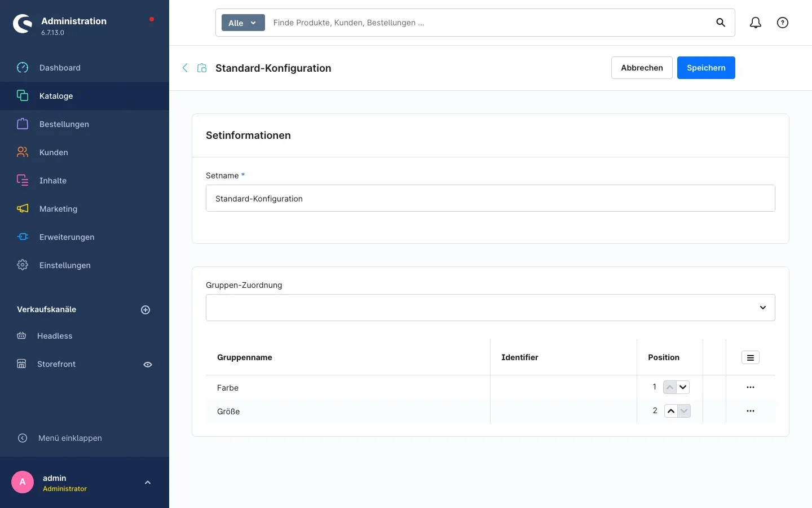Open the notifications bell icon
Screen dimensions: 812x508
click(x=756, y=23)
